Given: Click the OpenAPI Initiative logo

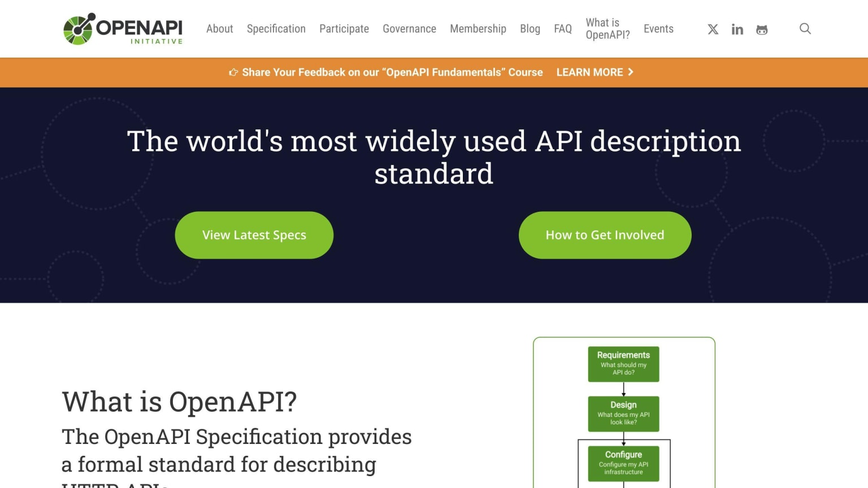Looking at the screenshot, I should click(123, 29).
